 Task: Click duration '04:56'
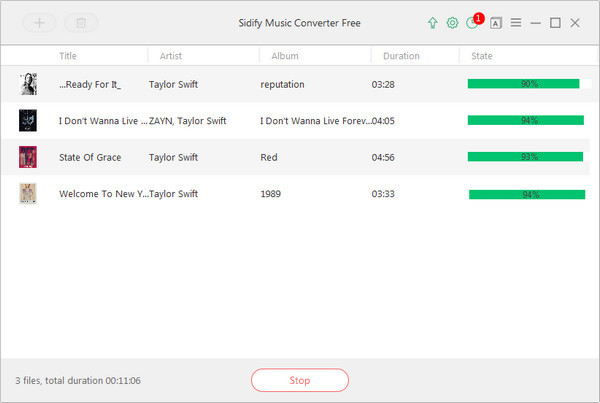coord(383,157)
